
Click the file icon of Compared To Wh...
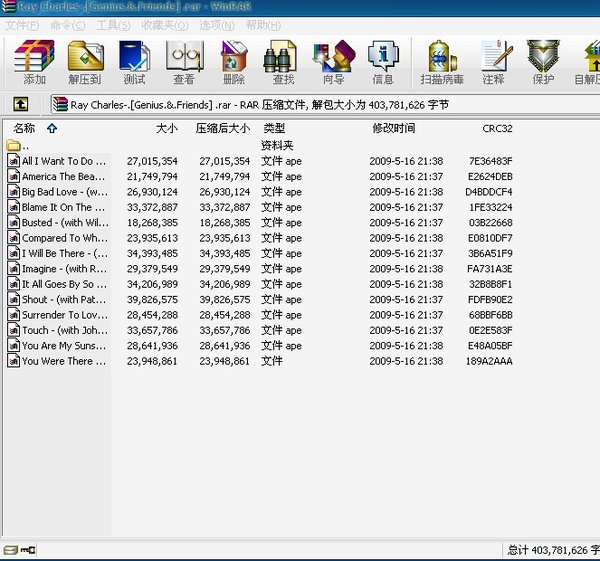click(13, 238)
